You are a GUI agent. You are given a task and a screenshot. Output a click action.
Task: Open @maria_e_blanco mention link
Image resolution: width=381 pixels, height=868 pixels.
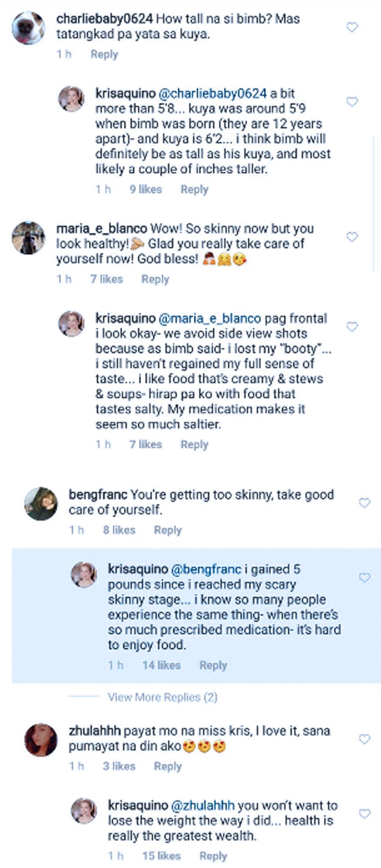(x=209, y=318)
